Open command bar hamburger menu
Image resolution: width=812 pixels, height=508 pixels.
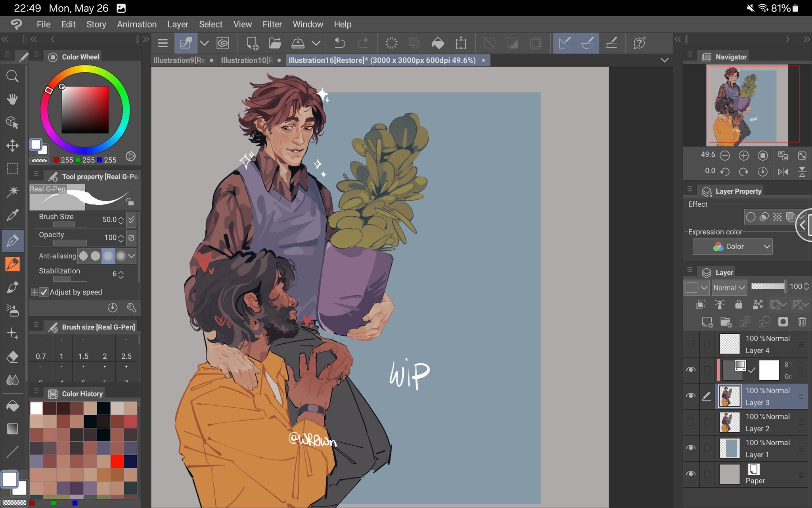point(163,43)
